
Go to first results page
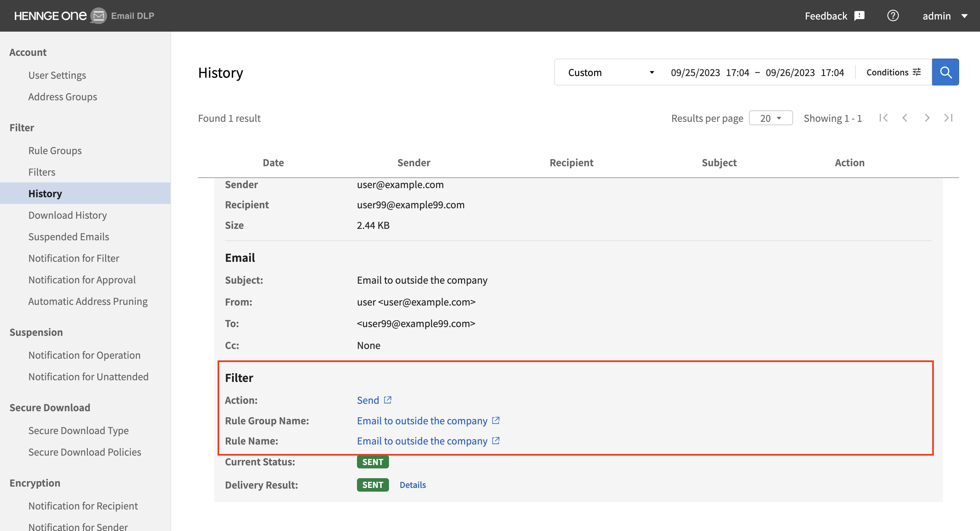[x=884, y=118]
